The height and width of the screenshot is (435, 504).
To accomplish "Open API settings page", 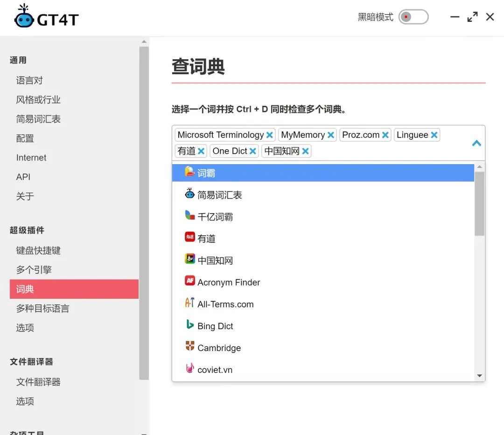I will coord(23,177).
